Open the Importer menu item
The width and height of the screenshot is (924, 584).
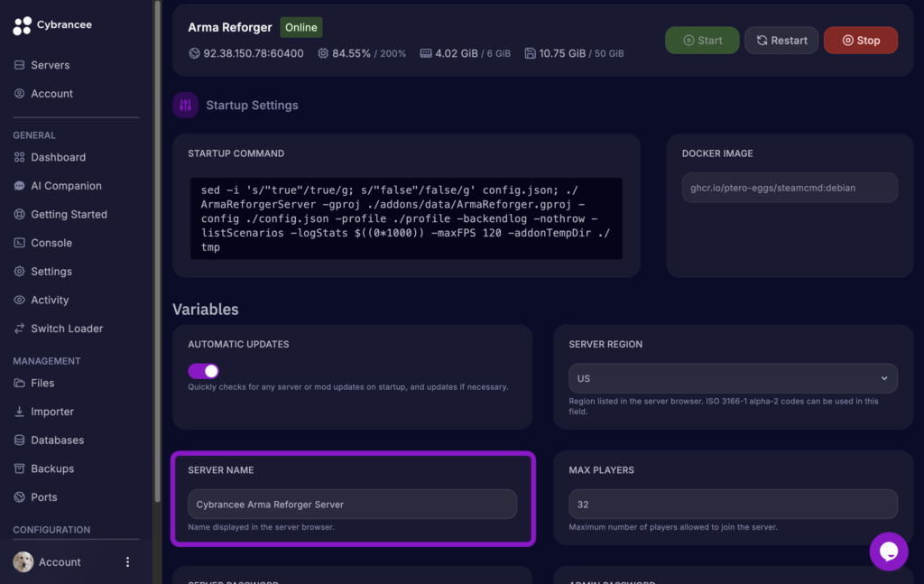[52, 412]
